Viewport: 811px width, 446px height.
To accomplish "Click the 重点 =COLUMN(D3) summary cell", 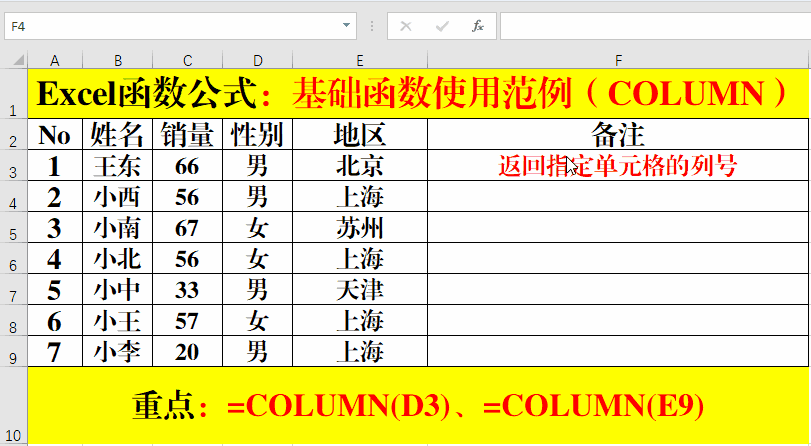I will click(x=418, y=405).
